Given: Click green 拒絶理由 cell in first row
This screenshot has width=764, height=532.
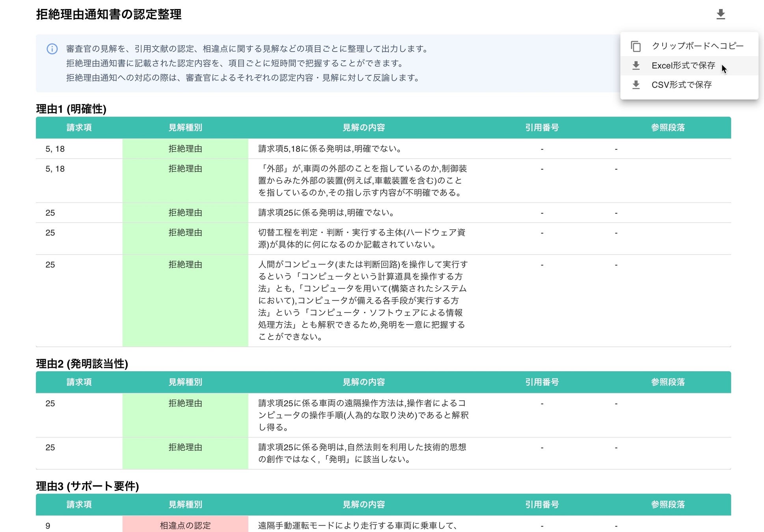Looking at the screenshot, I should [x=185, y=149].
